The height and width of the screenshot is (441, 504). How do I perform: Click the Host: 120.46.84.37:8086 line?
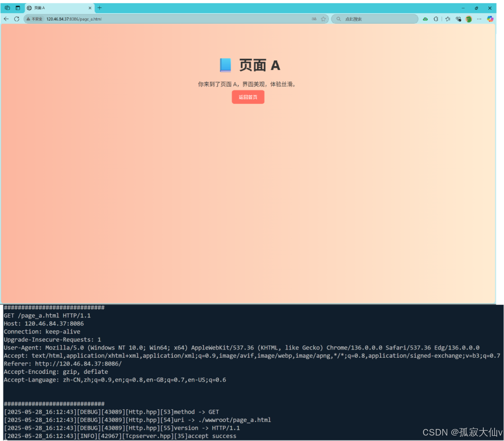tap(44, 324)
